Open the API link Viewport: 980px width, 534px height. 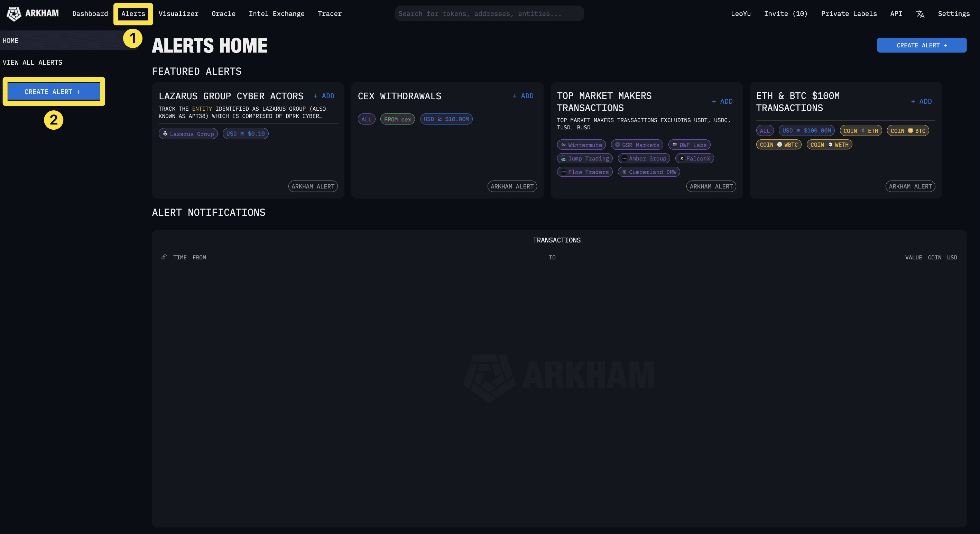click(896, 14)
